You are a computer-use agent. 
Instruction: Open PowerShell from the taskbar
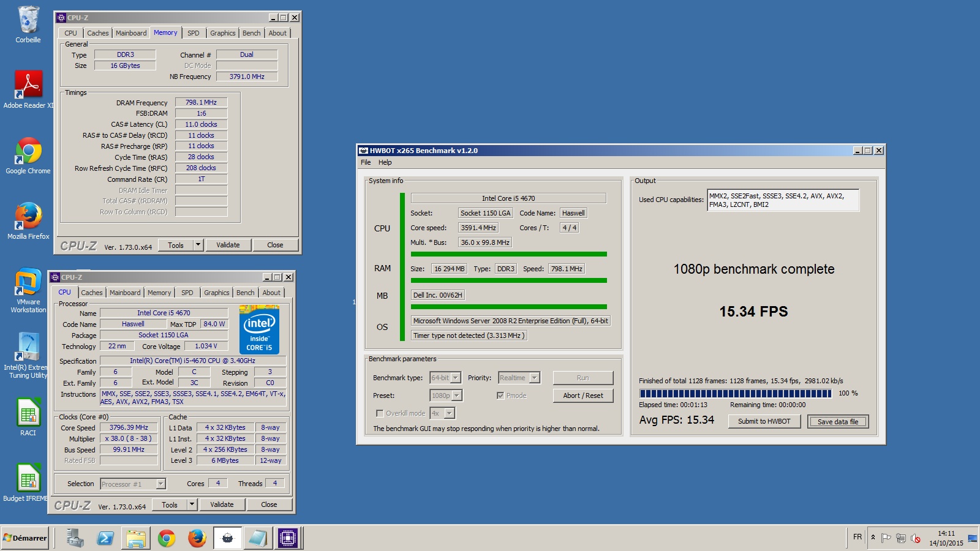click(x=105, y=538)
